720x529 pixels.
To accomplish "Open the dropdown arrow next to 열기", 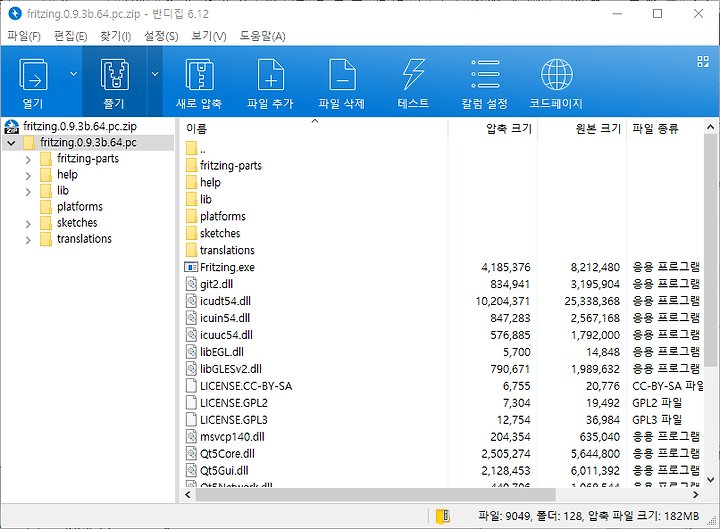I will pos(73,74).
